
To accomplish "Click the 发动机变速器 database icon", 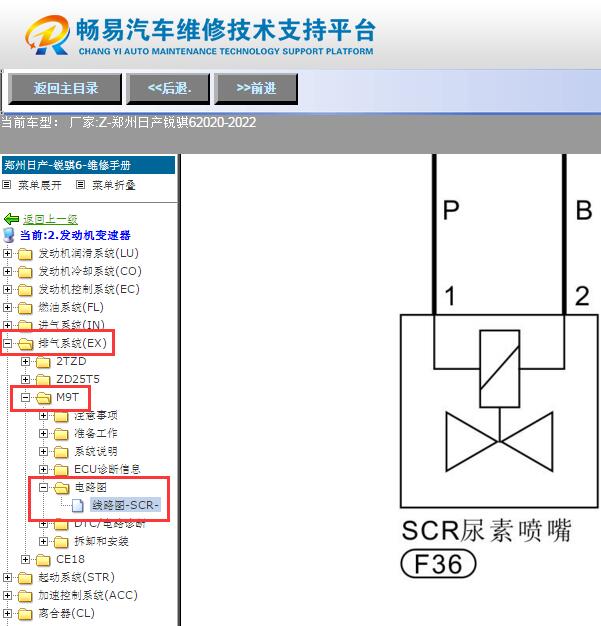I will click(9, 235).
